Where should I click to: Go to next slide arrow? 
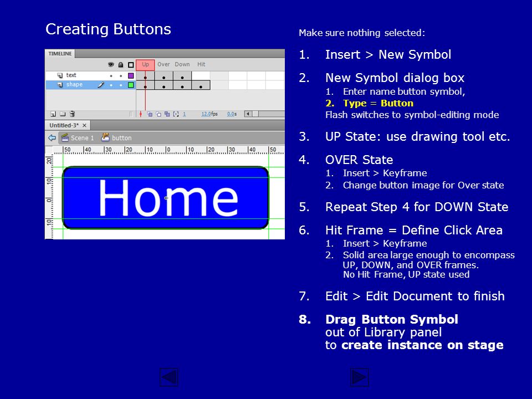(x=359, y=377)
